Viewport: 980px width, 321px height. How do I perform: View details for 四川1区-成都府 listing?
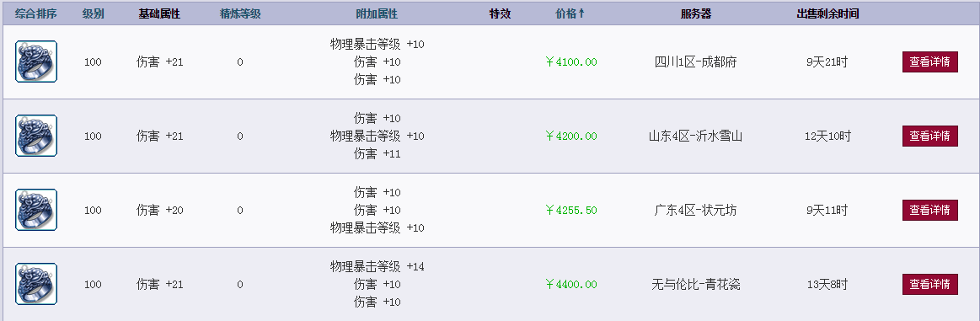930,62
